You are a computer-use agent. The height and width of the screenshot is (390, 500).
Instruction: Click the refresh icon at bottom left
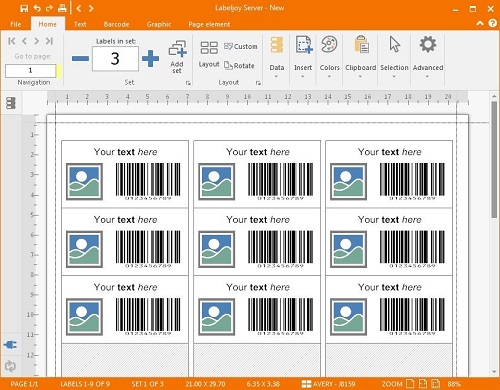pyautogui.click(x=10, y=366)
